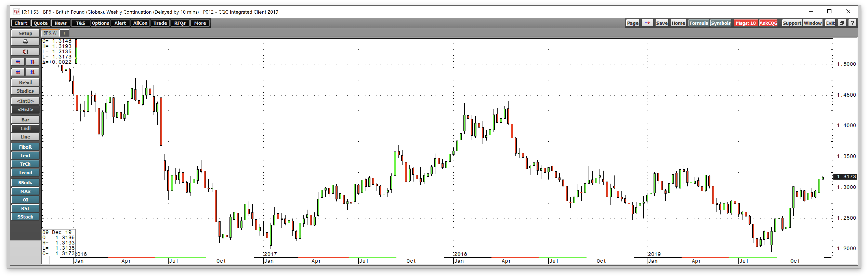
Task: Open the Window menu
Action: [813, 23]
